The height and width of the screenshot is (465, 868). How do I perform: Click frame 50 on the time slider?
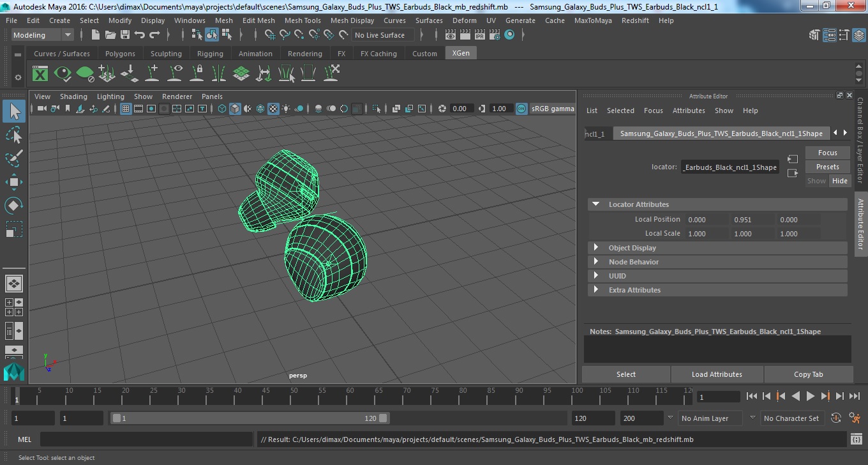tap(292, 396)
